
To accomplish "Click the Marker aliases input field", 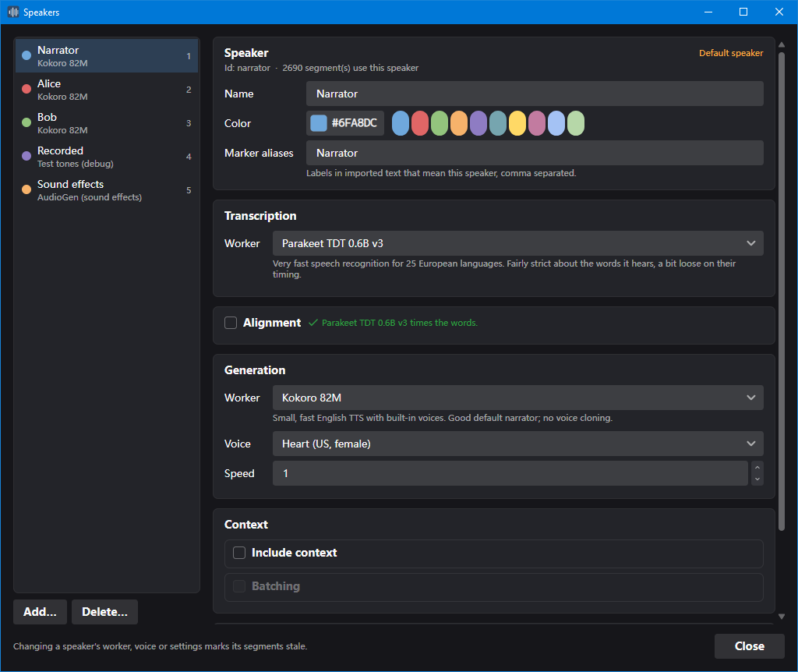I will pos(535,153).
